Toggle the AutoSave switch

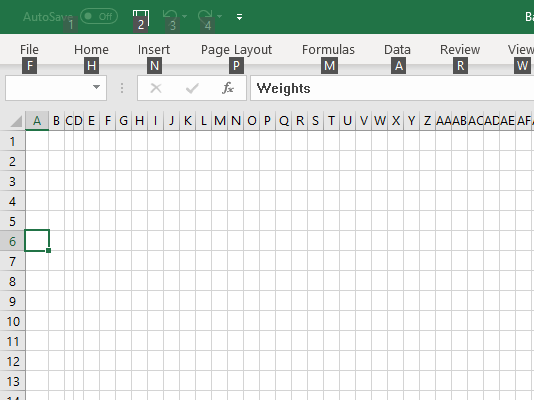[x=99, y=16]
